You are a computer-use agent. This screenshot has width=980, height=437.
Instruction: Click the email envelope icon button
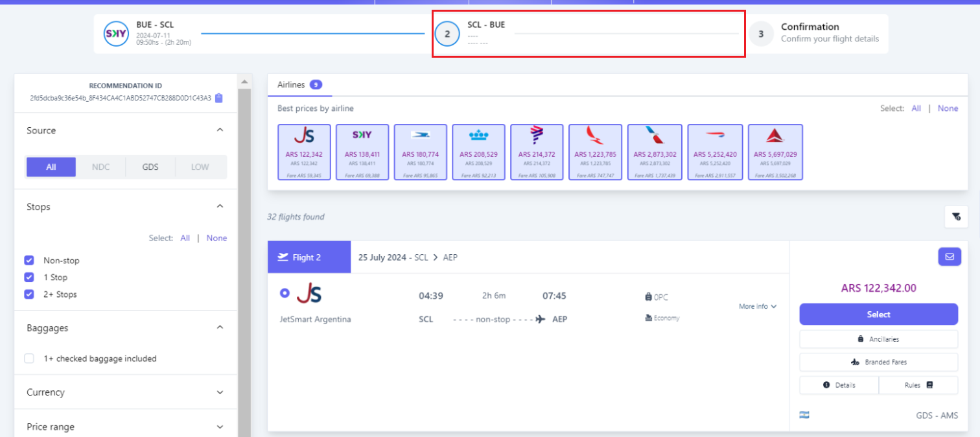[x=950, y=257]
